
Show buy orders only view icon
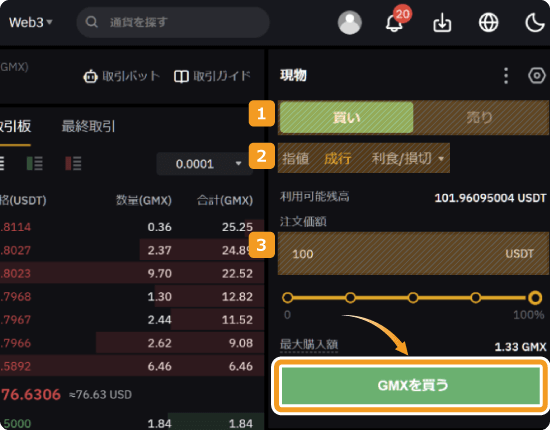pos(35,163)
